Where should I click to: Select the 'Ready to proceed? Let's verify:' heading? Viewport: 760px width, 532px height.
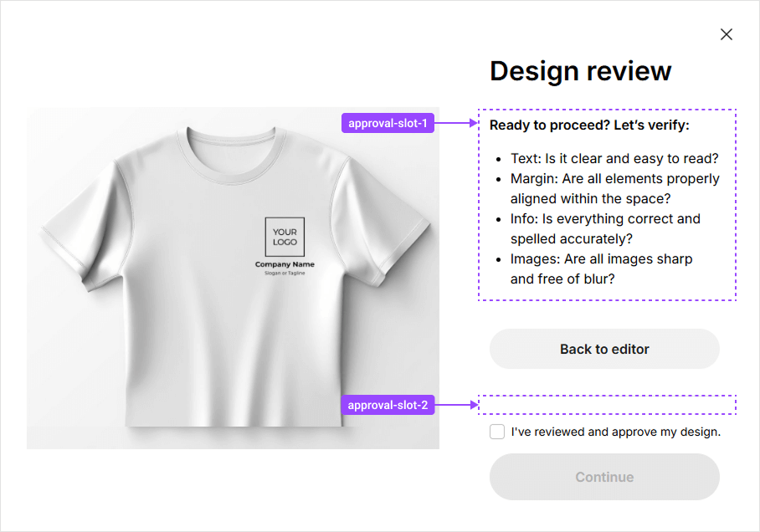[591, 125]
